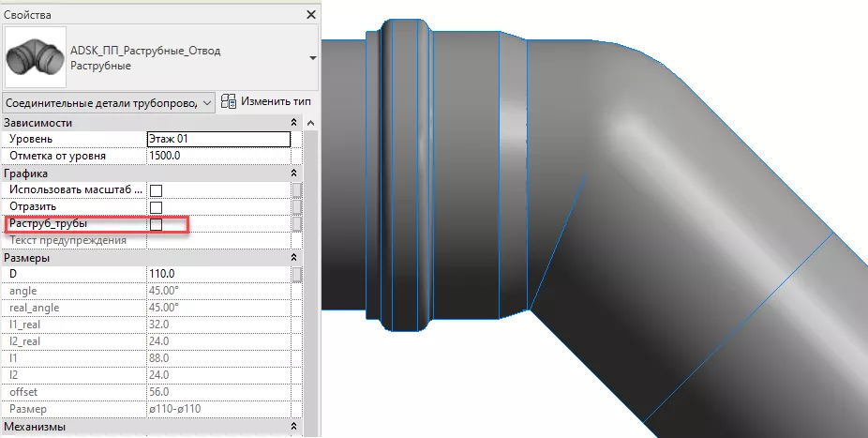The width and height of the screenshot is (868, 438).
Task: Collapse the Размеры section chevron
Action: pyautogui.click(x=294, y=258)
